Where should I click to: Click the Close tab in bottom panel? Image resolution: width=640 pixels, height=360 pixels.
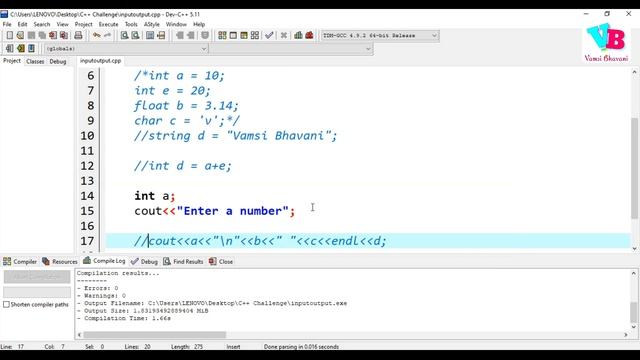[x=221, y=262]
